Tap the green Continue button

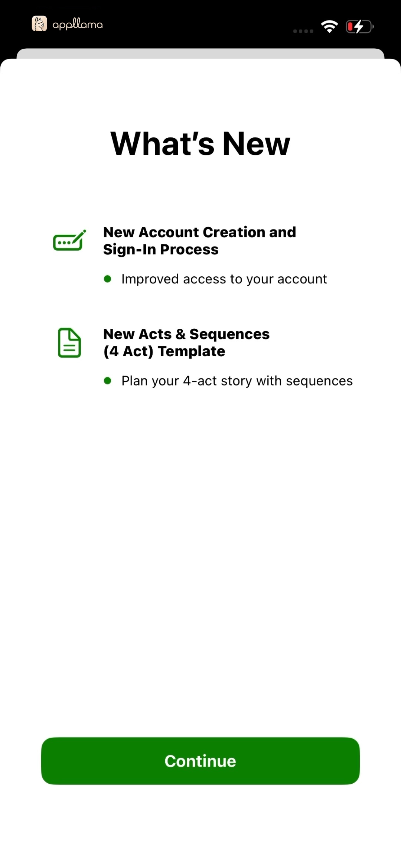coord(200,761)
